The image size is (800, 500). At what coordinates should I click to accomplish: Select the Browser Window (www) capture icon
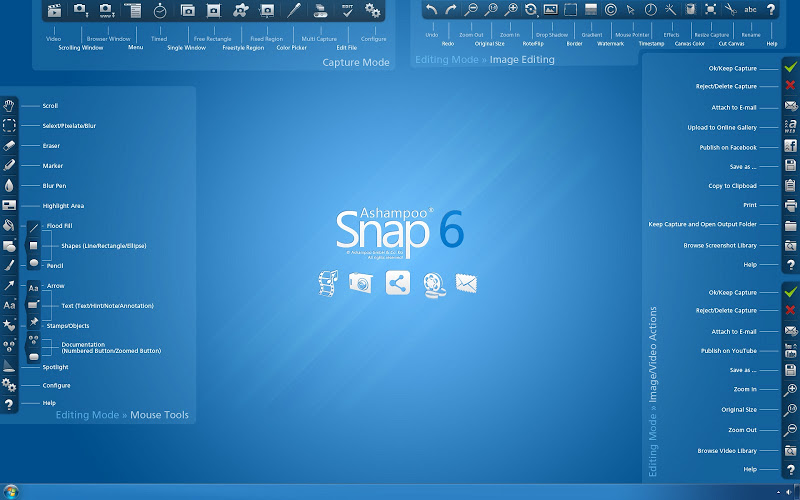coord(106,10)
